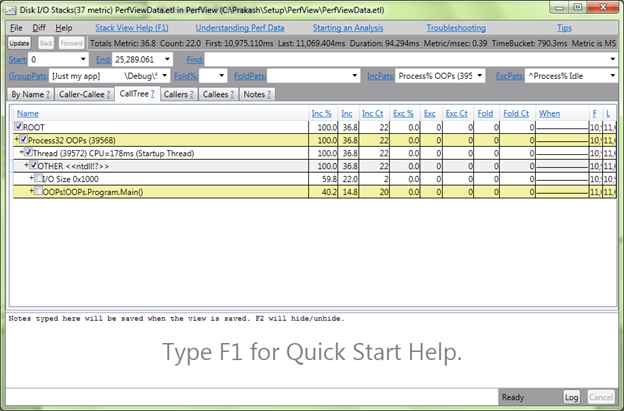Open Stack View Help (F1) link
624x411 pixels.
point(132,28)
